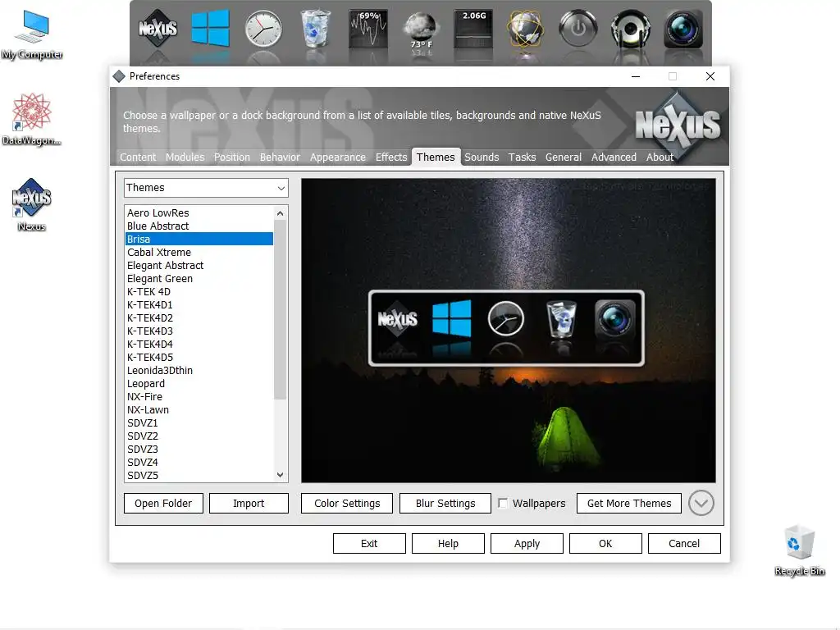840x630 pixels.
Task: Switch to the About tab
Action: (660, 157)
